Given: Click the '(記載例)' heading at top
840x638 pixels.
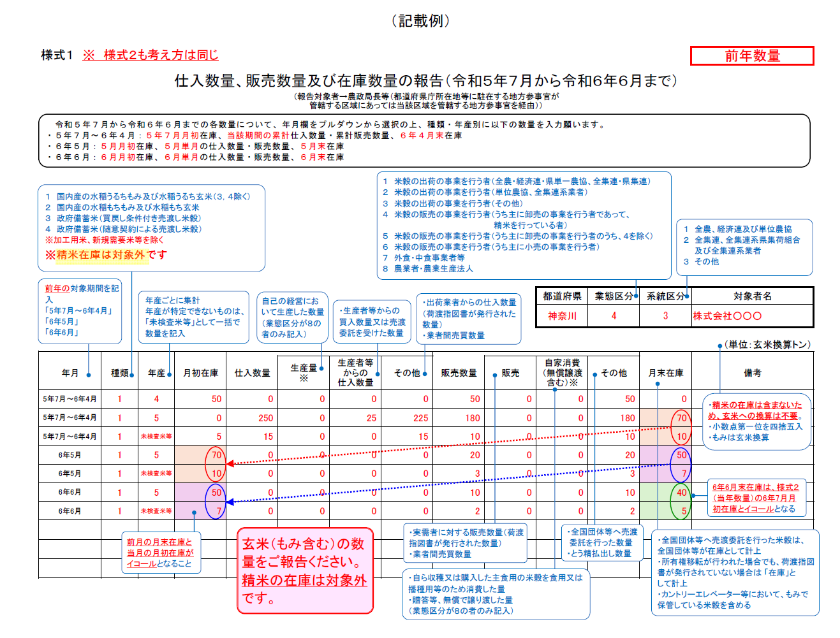Looking at the screenshot, I should 420,21.
